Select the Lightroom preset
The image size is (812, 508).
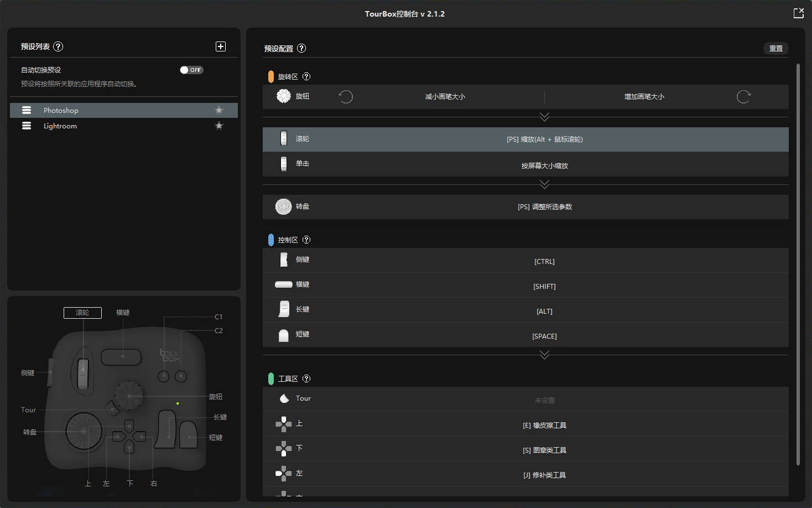point(124,126)
